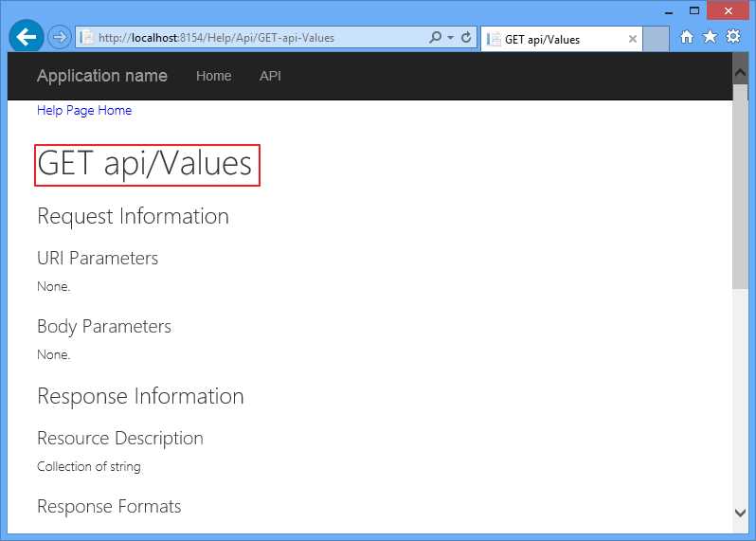Click the Resource Description heading
The height and width of the screenshot is (541, 756).
pos(120,439)
